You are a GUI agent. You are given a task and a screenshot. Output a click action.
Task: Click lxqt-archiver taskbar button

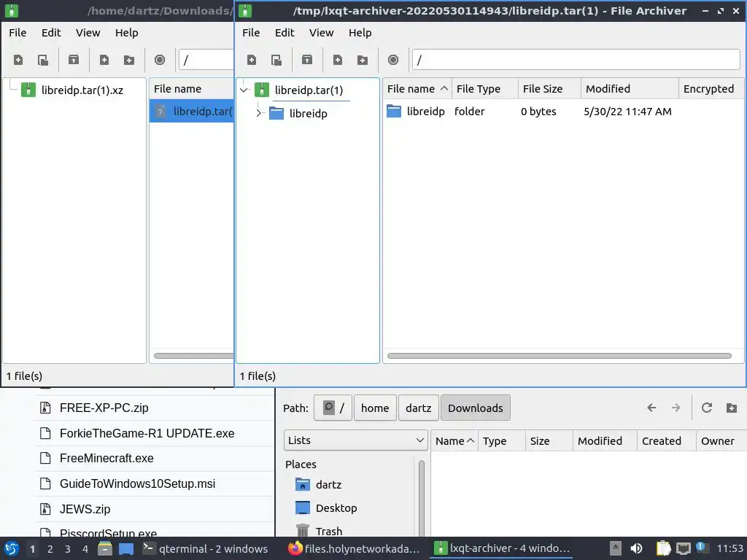click(503, 548)
